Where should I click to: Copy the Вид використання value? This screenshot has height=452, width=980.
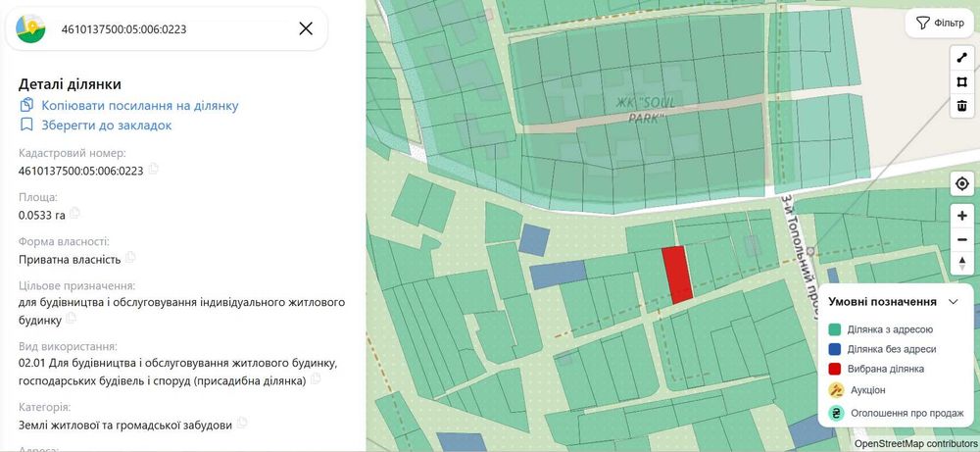[x=316, y=378]
